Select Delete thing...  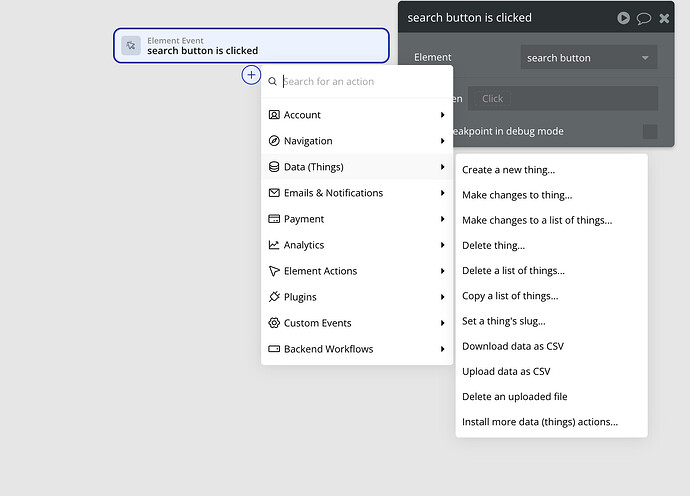pos(493,246)
